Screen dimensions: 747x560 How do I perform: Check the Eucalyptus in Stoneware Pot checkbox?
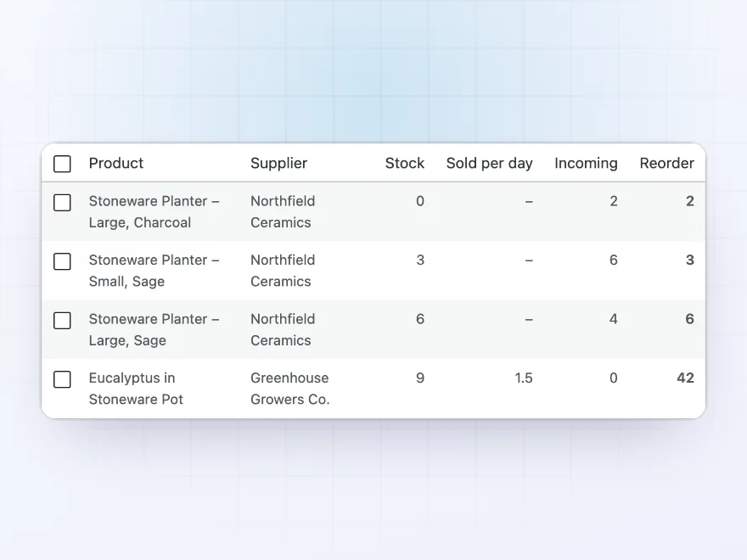(x=62, y=379)
